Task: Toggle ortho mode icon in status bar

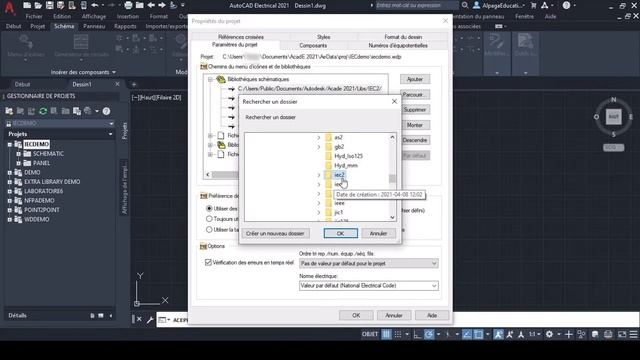Action: (x=417, y=334)
